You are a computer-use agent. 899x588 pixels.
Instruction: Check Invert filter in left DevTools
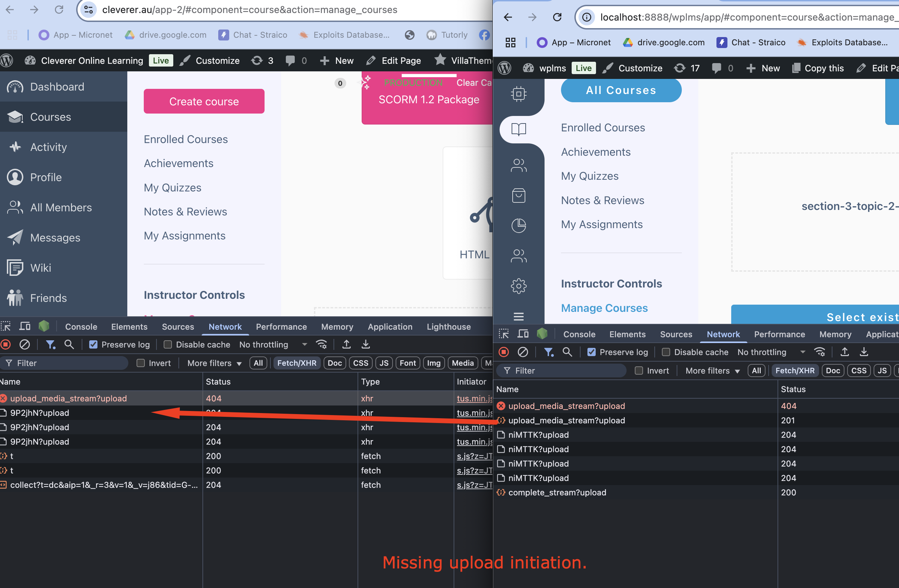click(x=141, y=363)
